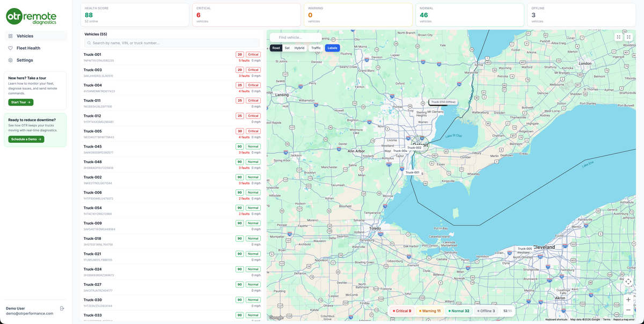Click the Start Tour button

point(20,102)
